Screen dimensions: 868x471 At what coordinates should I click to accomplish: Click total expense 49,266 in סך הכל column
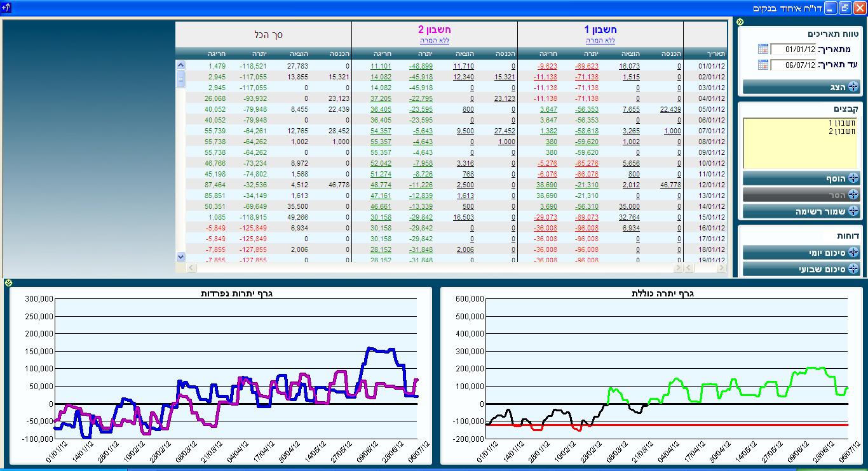(x=297, y=217)
